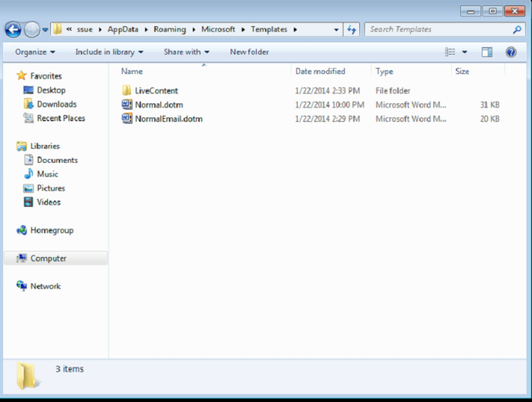The image size is (532, 402).
Task: Select the NormalEmail.dotm file icon
Action: tap(127, 119)
